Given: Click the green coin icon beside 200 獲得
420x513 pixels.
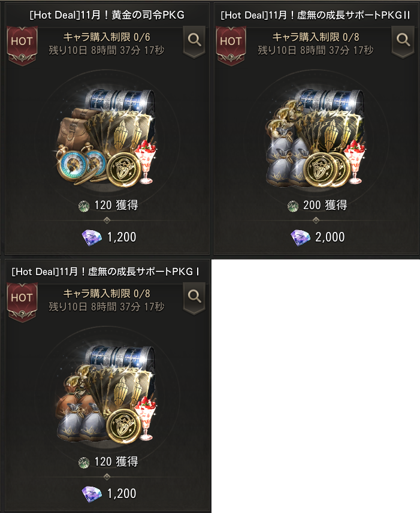Looking at the screenshot, I should 293,206.
